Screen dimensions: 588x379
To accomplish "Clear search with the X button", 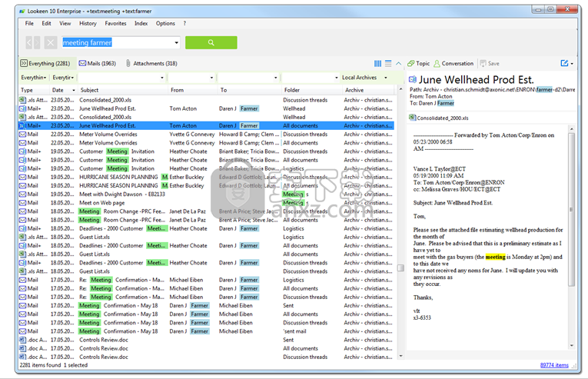I will [50, 43].
